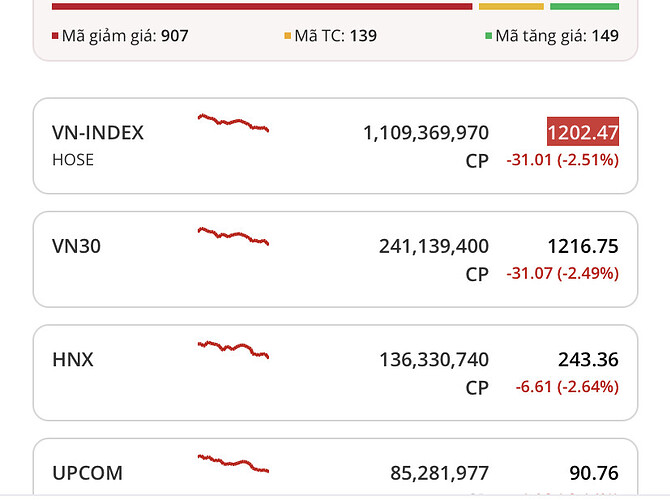Viewport: 670px width, 500px height.
Task: Click the highlighted 1202.47 index value
Action: 583,132
